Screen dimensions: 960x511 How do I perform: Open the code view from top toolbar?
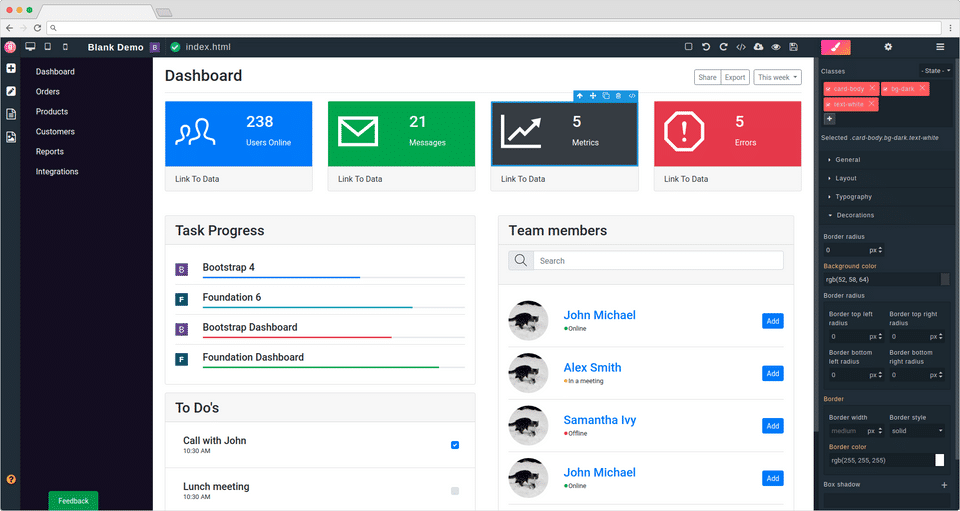coord(741,47)
